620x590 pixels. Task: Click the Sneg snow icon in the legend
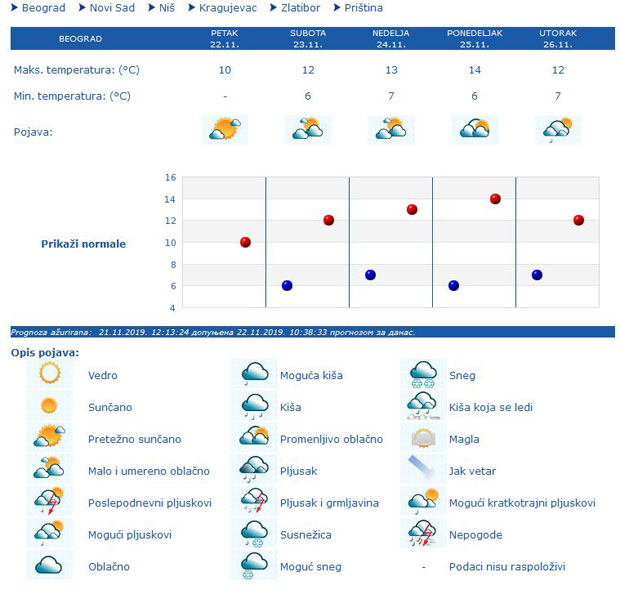424,375
